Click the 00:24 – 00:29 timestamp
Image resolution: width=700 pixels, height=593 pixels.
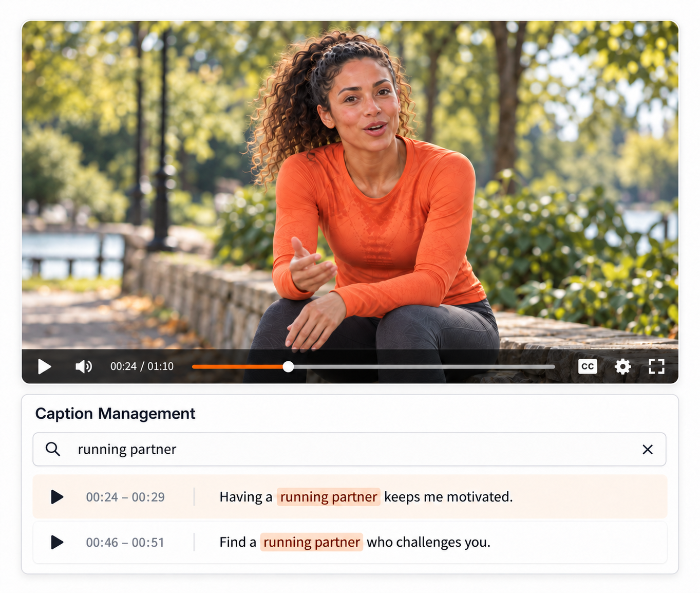click(x=125, y=497)
